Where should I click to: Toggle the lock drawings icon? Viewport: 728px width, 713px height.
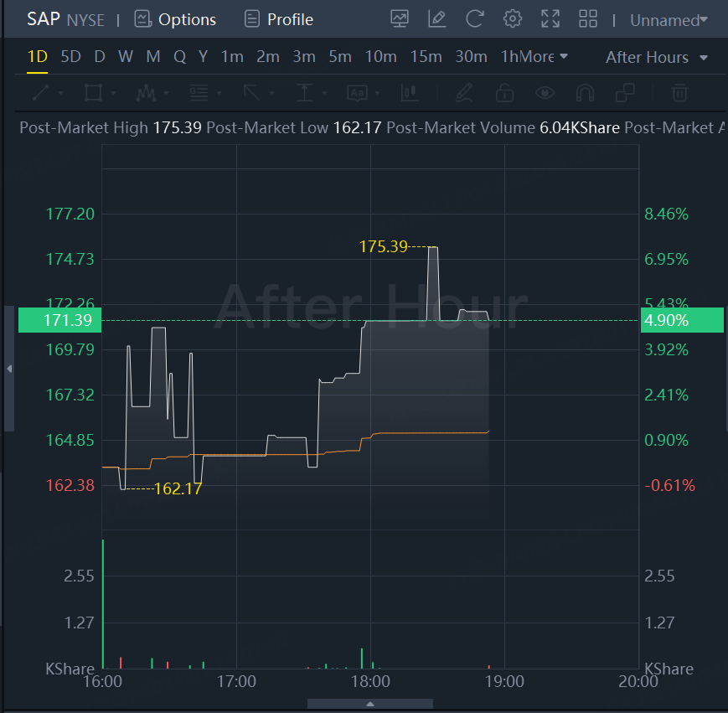tap(504, 92)
